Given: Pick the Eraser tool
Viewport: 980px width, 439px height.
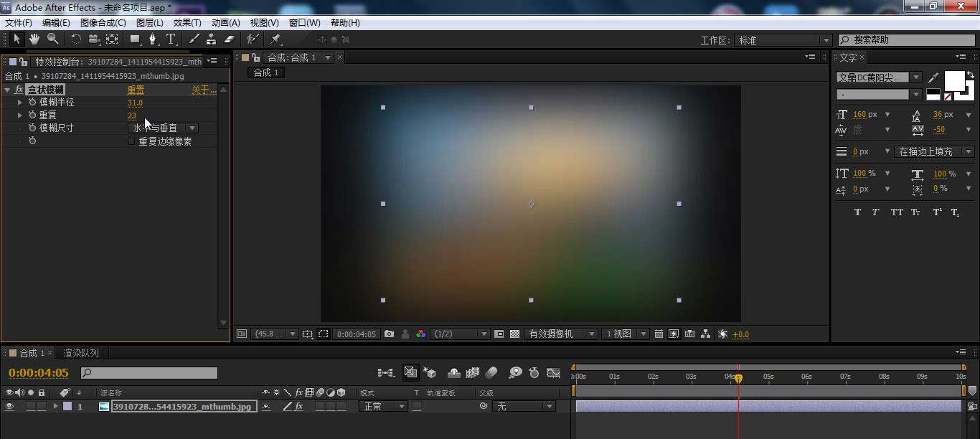Looking at the screenshot, I should coord(230,39).
